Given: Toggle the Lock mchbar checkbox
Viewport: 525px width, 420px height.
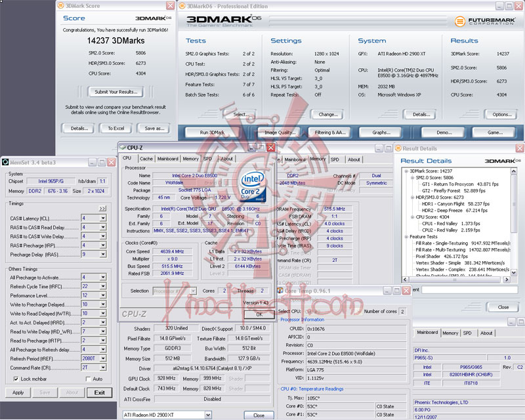Looking at the screenshot, I should (16, 379).
